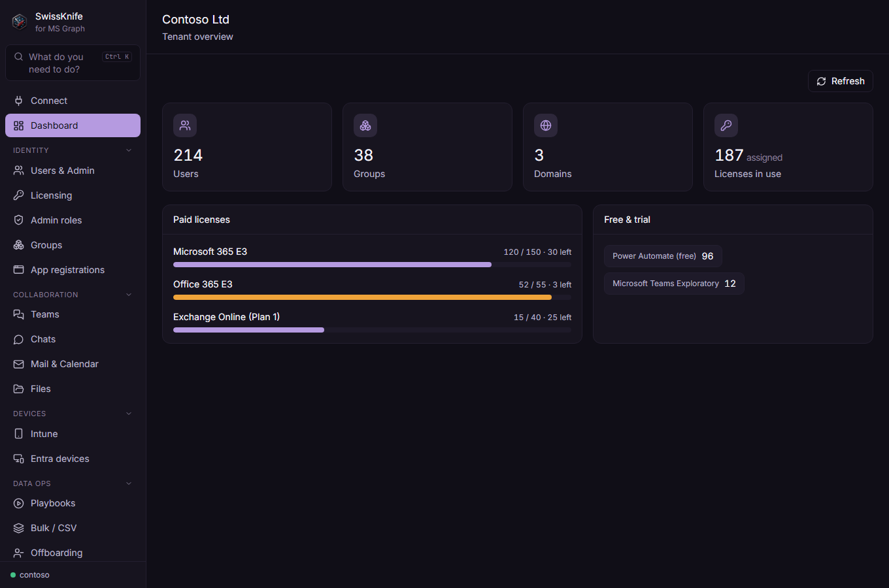Click the mobile device icon beside Intune
The height and width of the screenshot is (588, 889).
(18, 434)
